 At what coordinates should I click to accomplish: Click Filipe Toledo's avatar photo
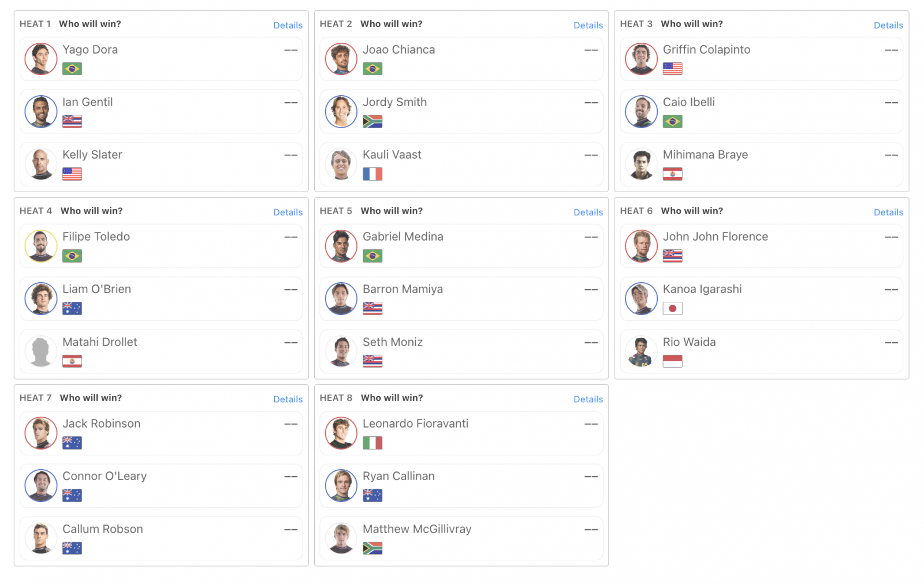(41, 246)
